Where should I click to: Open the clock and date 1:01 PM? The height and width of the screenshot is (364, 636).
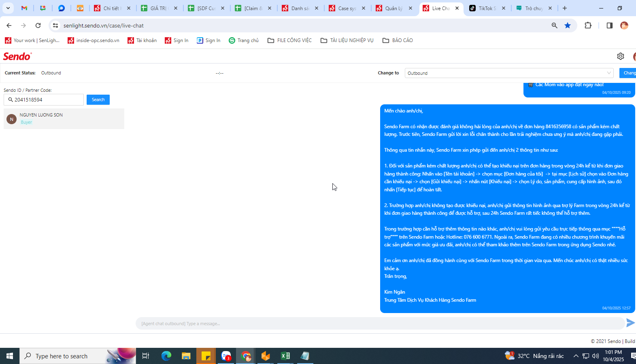pyautogui.click(x=613, y=356)
